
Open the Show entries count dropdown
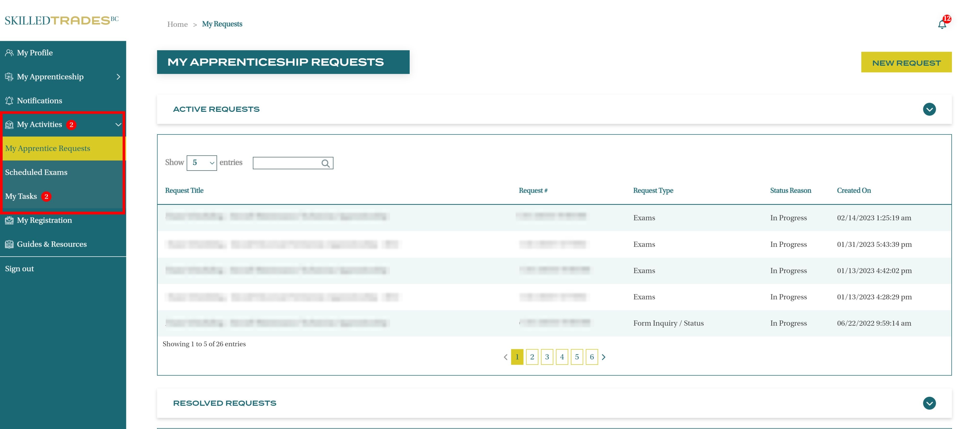click(x=202, y=163)
